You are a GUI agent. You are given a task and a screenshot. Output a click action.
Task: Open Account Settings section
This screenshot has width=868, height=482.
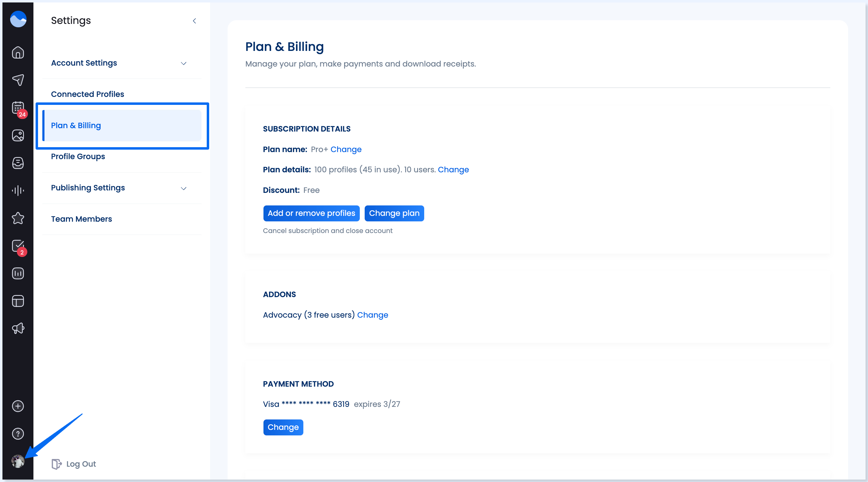[122, 63]
